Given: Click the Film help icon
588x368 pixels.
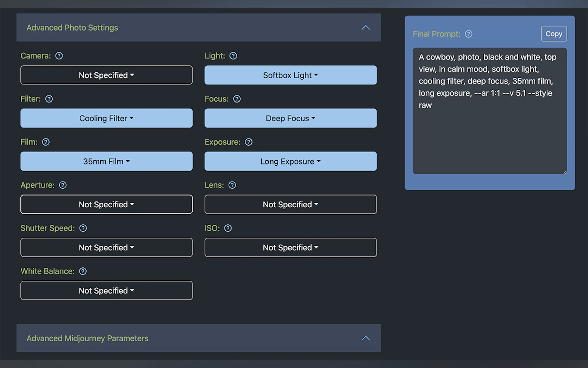Looking at the screenshot, I should (x=46, y=142).
